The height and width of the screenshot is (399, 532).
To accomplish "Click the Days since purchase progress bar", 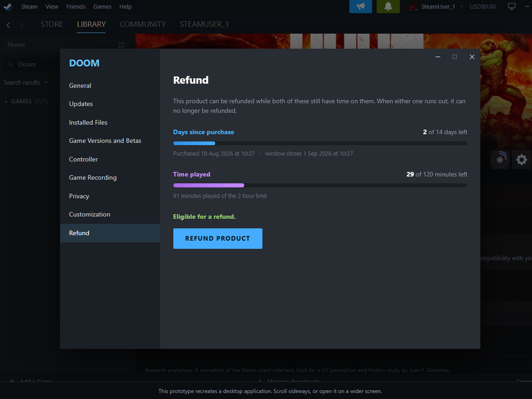I will click(x=320, y=143).
